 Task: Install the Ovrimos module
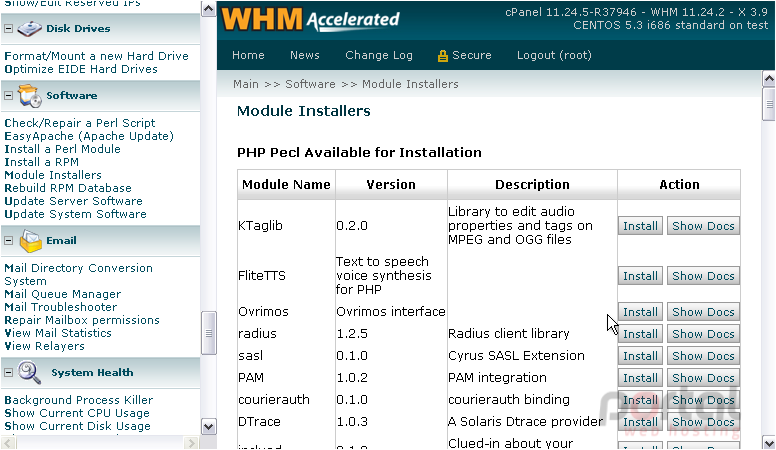click(x=640, y=312)
